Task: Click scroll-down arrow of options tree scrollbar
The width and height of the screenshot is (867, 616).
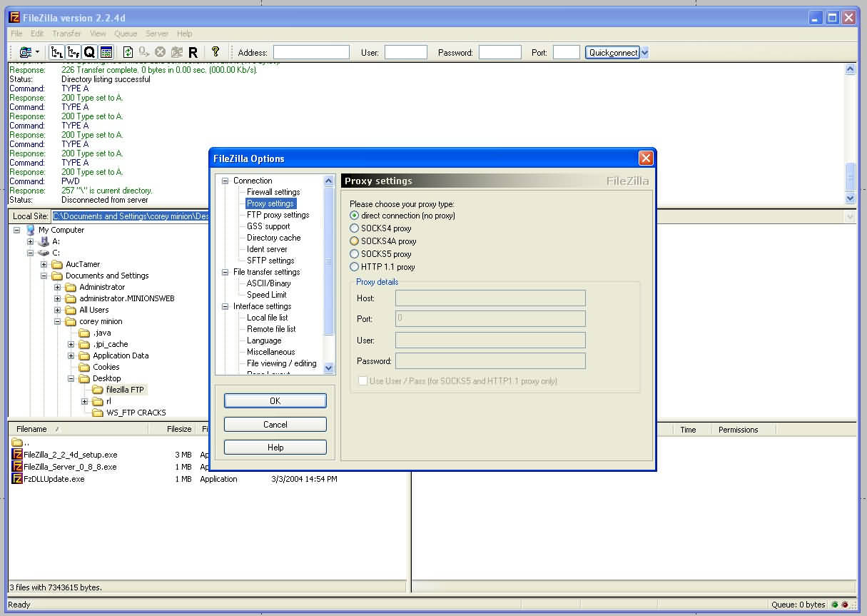Action: click(x=329, y=368)
